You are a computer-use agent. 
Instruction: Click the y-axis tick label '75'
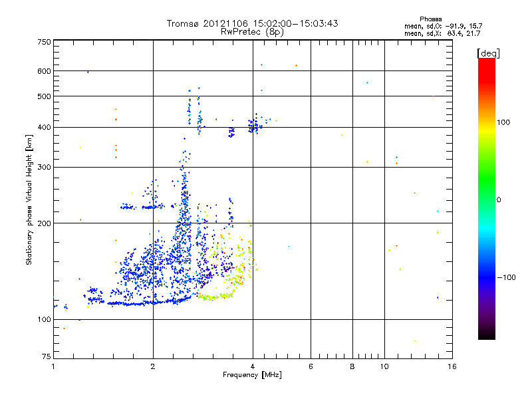click(47, 356)
